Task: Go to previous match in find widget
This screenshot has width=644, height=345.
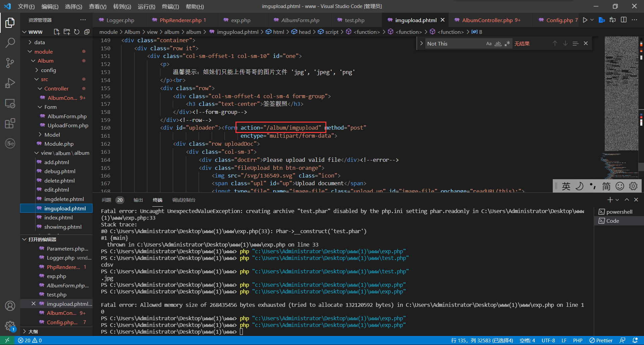Action: pos(555,44)
